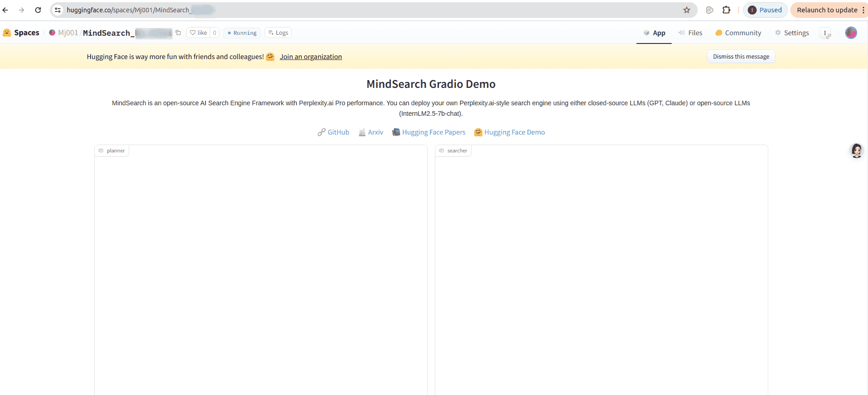Viewport: 868px width, 395px height.
Task: Reload the page with refresh icon
Action: click(x=38, y=10)
